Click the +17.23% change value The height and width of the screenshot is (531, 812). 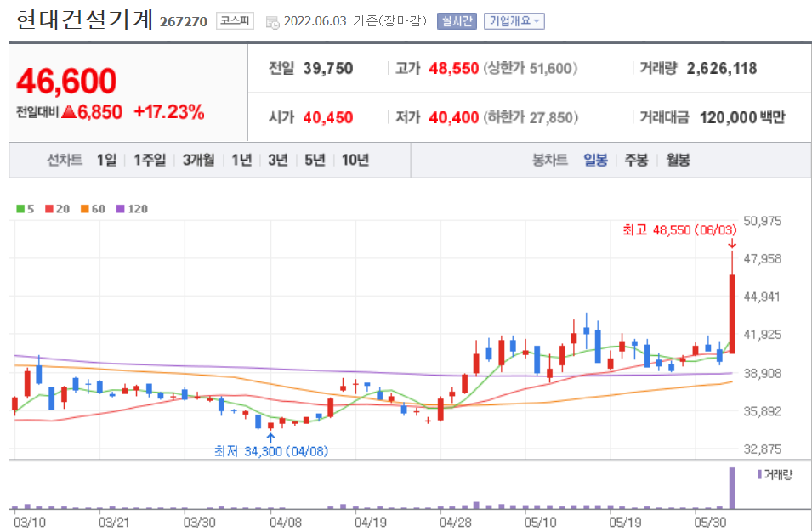tap(169, 112)
